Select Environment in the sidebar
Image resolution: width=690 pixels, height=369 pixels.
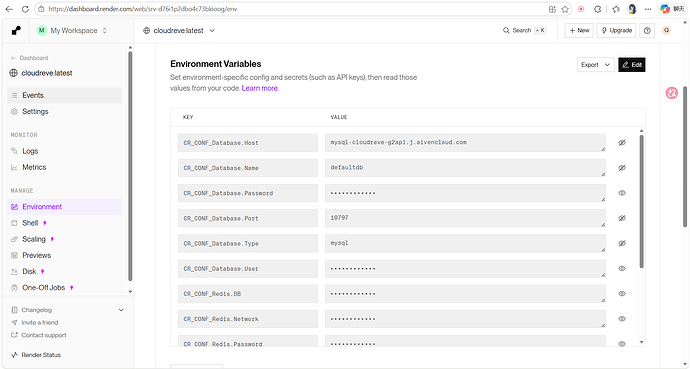point(64,207)
